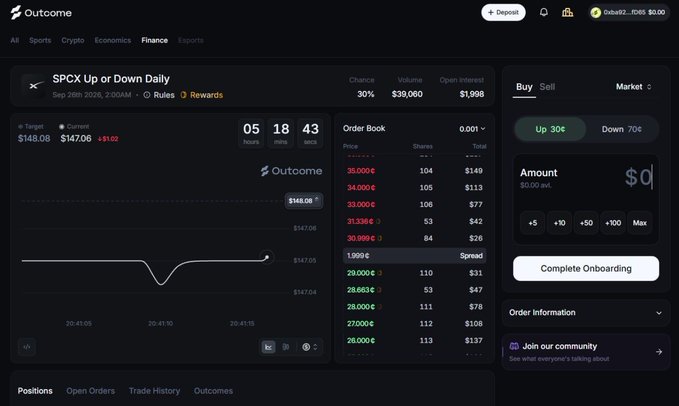679x406 pixels.
Task: Click the $39,060 Volume value
Action: pyautogui.click(x=407, y=94)
